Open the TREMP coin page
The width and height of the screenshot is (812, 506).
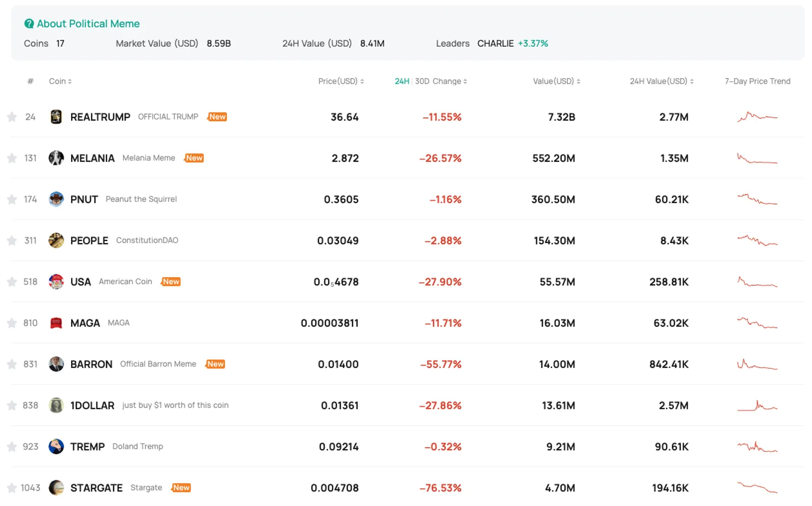tap(87, 447)
